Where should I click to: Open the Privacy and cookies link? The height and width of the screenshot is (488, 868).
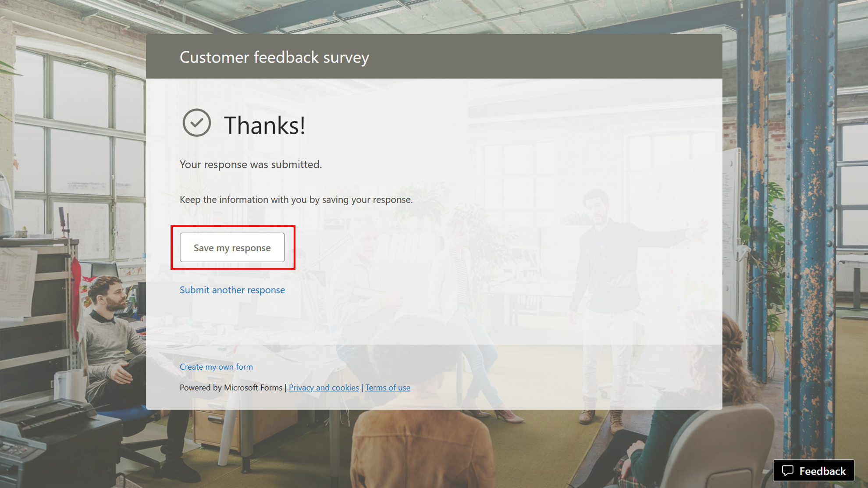click(324, 388)
